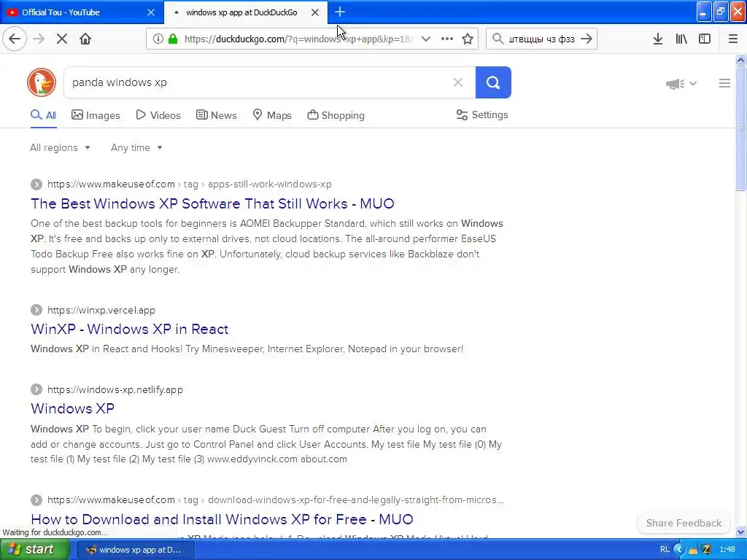The image size is (747, 560).
Task: Show site information icon in address bar
Action: click(158, 39)
